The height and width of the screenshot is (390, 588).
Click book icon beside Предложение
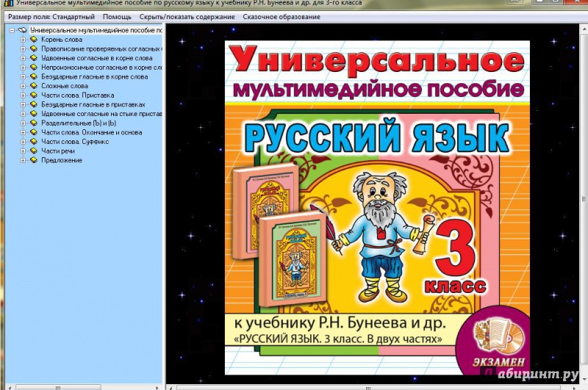click(34, 160)
